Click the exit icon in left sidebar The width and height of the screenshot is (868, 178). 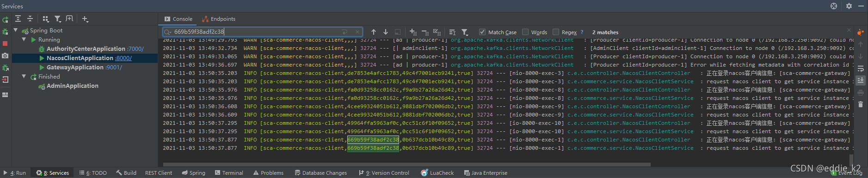pos(5,80)
